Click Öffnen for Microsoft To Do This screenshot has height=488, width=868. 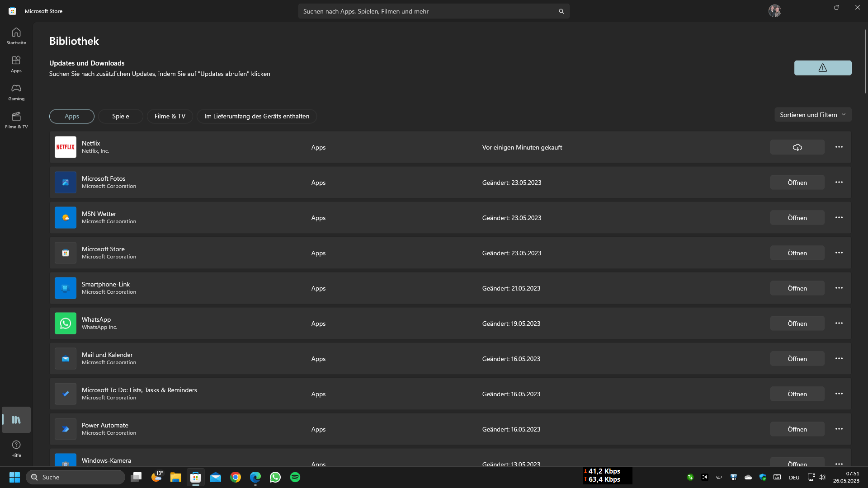click(797, 394)
